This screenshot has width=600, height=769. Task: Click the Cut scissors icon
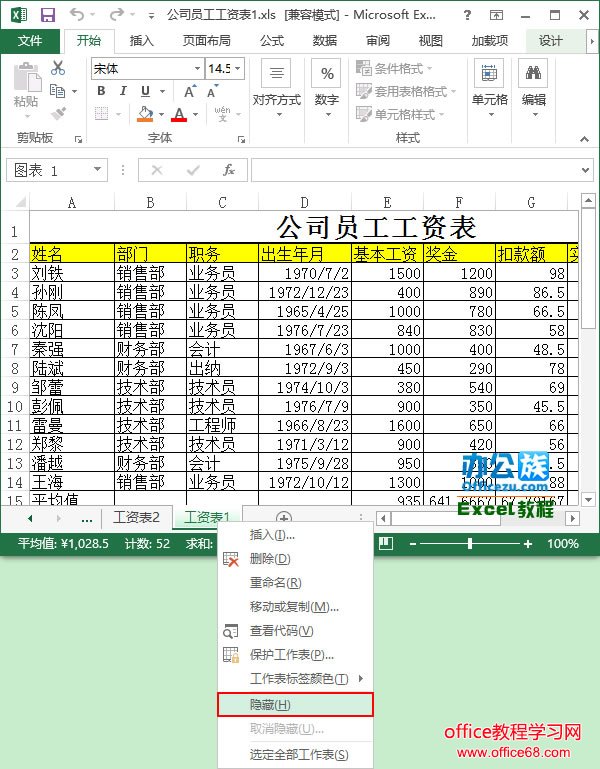click(58, 68)
